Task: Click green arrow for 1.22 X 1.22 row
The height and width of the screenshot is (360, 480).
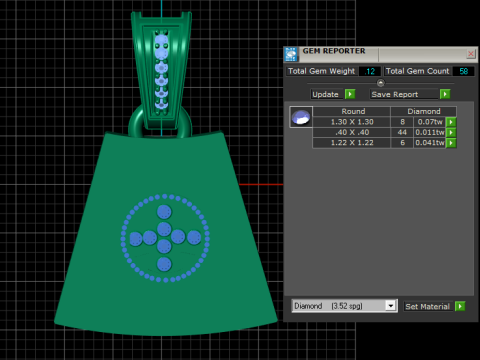Action: [x=451, y=143]
